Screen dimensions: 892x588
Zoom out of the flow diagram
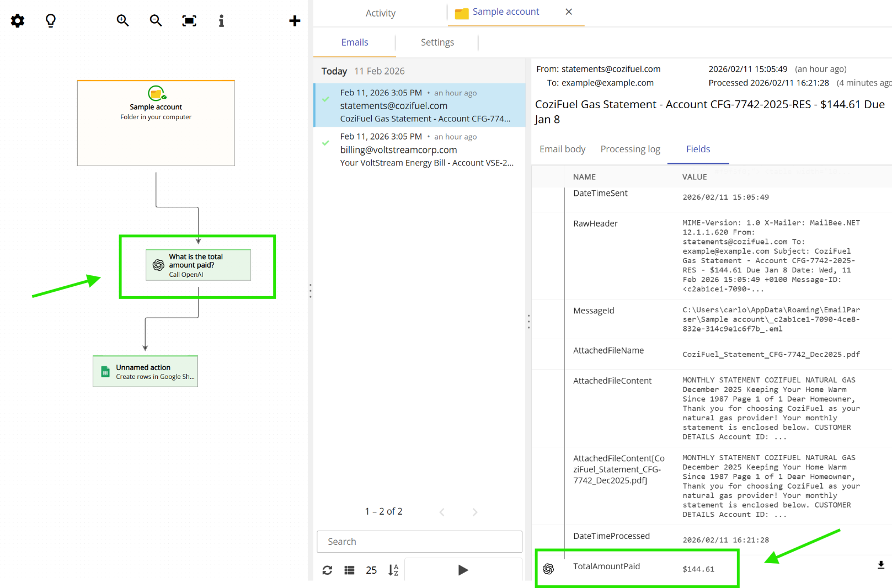156,20
